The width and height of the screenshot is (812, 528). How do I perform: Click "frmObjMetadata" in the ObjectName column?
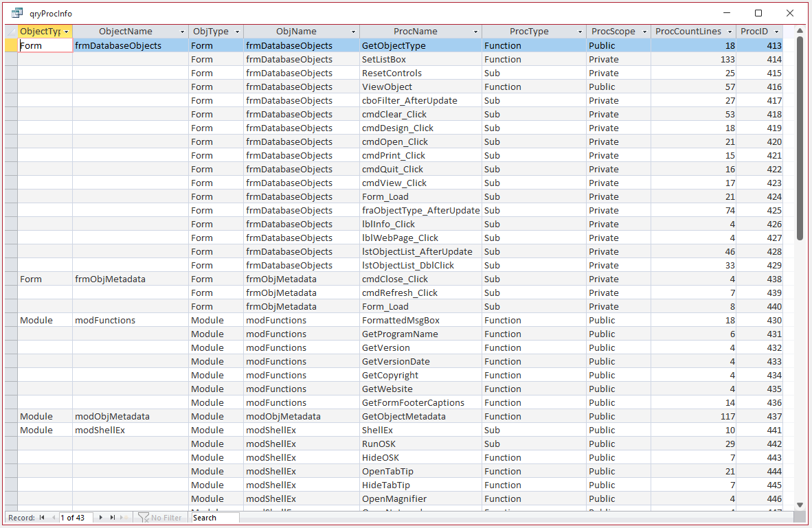(x=130, y=279)
